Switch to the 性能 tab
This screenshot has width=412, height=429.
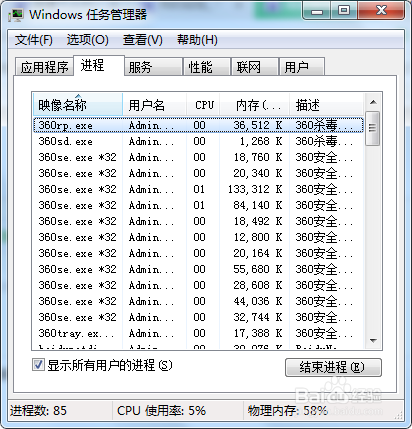tap(207, 67)
